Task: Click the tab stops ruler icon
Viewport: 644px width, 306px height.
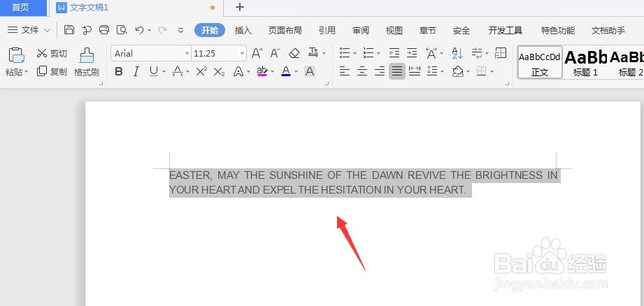Action: [x=501, y=52]
